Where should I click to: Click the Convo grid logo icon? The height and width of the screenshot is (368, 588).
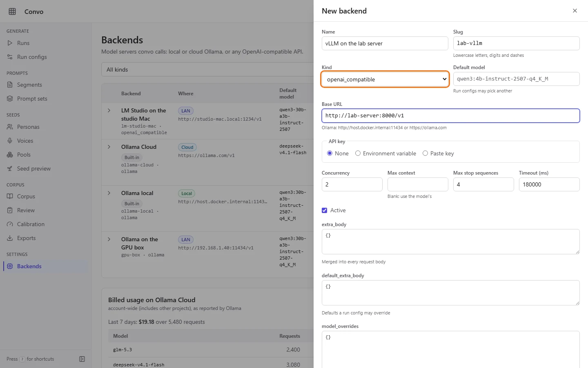pos(12,11)
